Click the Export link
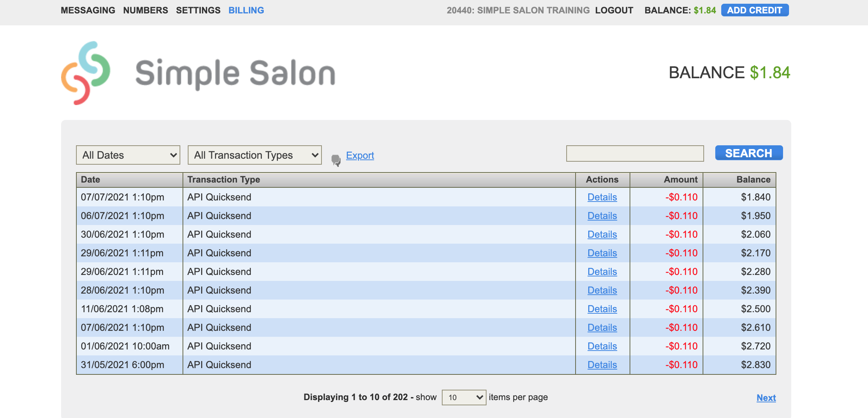Image resolution: width=868 pixels, height=418 pixels. click(x=360, y=155)
